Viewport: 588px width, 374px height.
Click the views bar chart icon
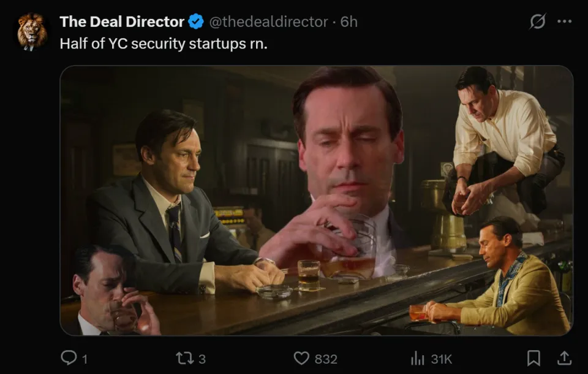417,358
